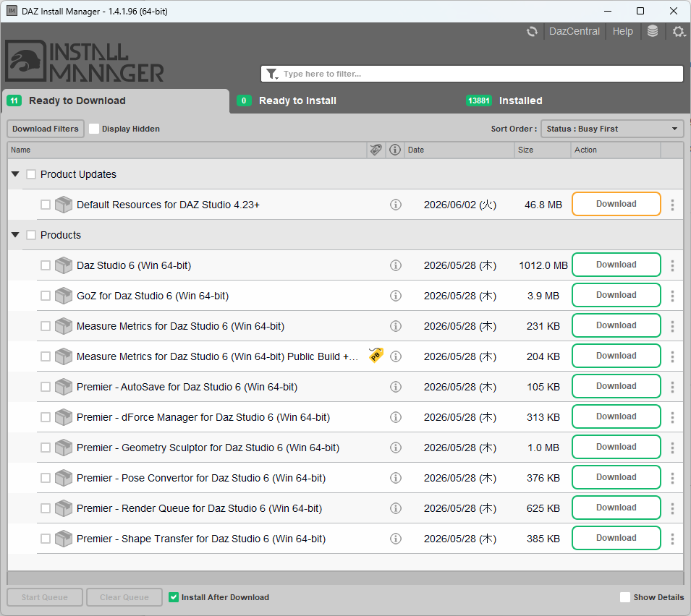Enable the Display Hidden checkbox
The height and width of the screenshot is (616, 691).
94,129
